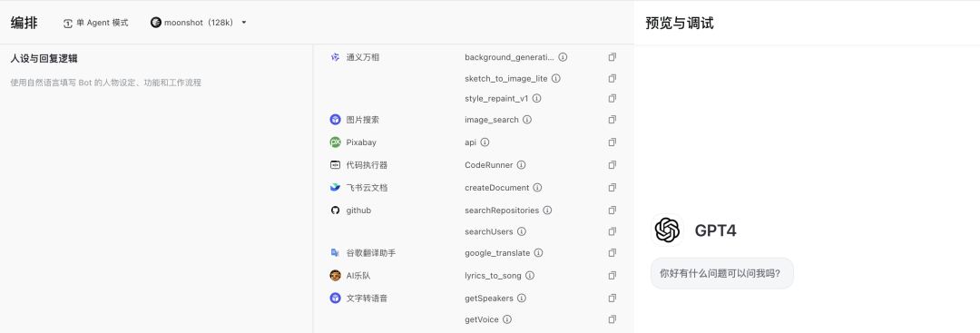Copy the CodeRunner tool name
This screenshot has height=333, width=980.
(x=612, y=165)
